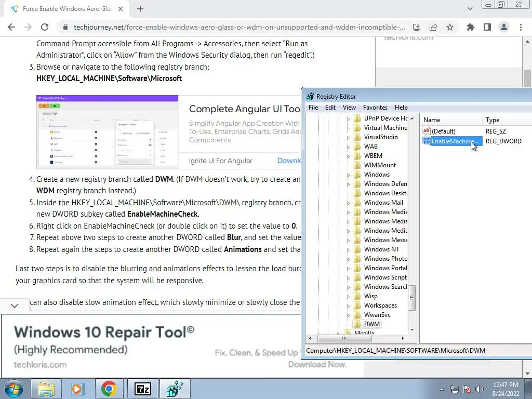Open the Windows Start menu
Image resolution: width=532 pixels, height=399 pixels.
[14, 389]
